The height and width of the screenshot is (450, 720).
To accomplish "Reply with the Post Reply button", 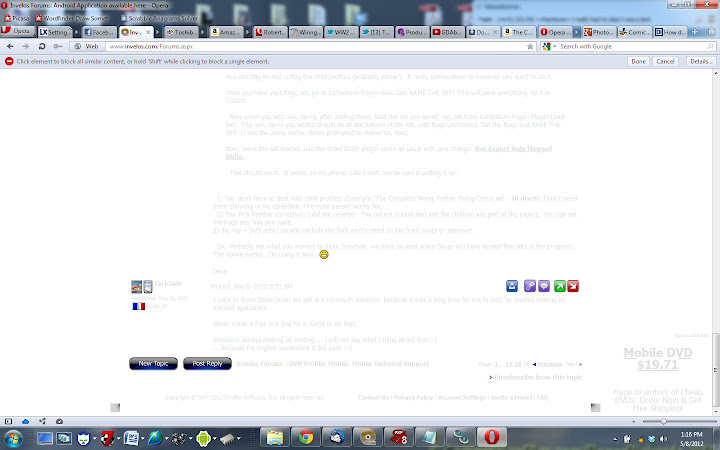I will point(207,363).
